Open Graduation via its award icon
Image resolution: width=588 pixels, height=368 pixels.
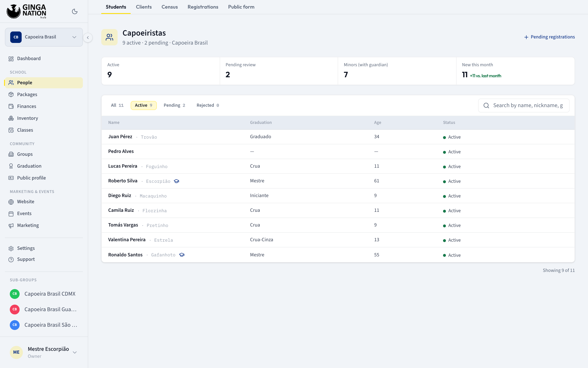click(11, 166)
